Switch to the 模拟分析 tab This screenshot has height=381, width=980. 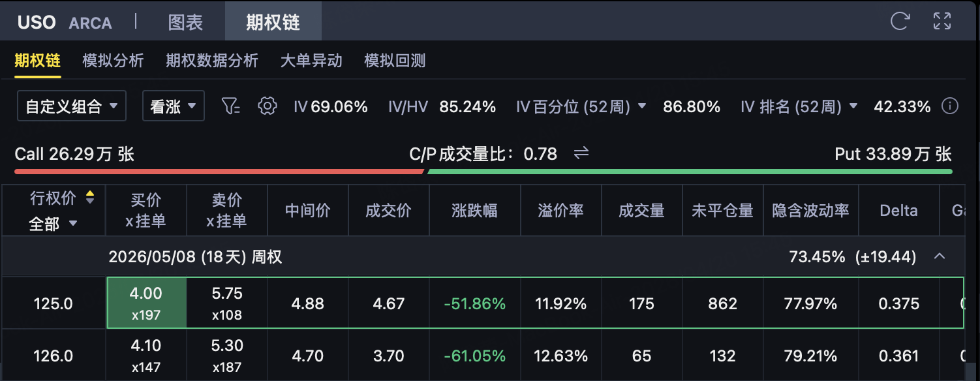(113, 61)
